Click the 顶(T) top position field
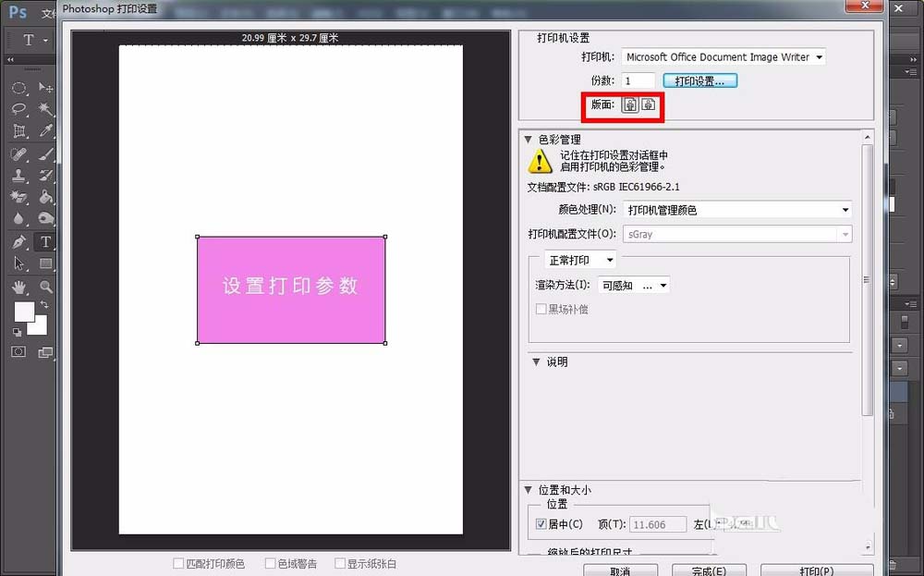Viewport: 924px width, 576px height. click(x=658, y=524)
